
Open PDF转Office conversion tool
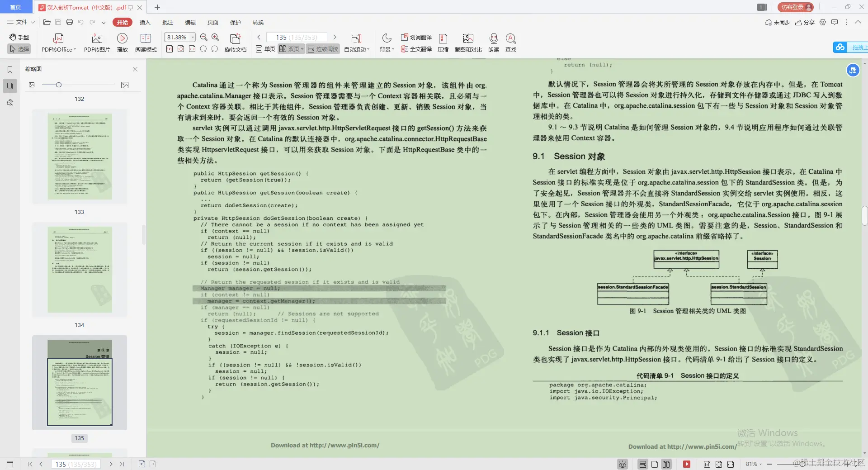(x=58, y=42)
